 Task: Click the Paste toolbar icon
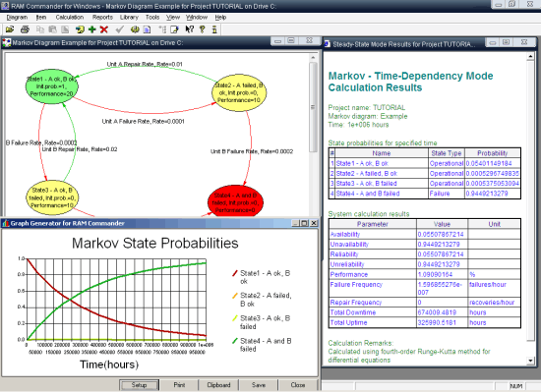[x=52, y=29]
